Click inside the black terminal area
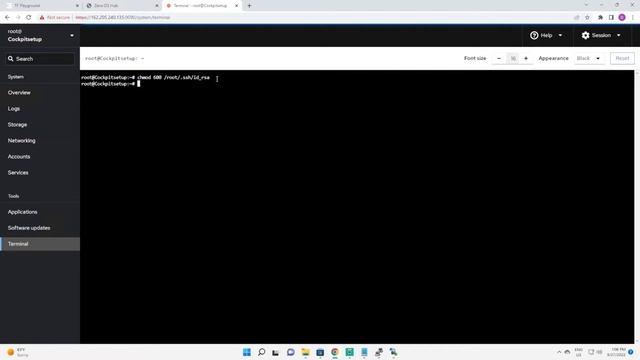640x360 pixels. [x=357, y=207]
